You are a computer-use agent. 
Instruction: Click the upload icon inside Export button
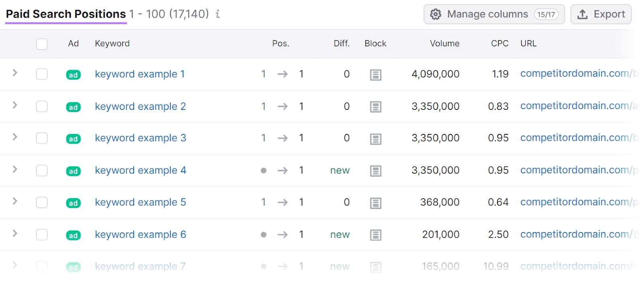point(582,14)
